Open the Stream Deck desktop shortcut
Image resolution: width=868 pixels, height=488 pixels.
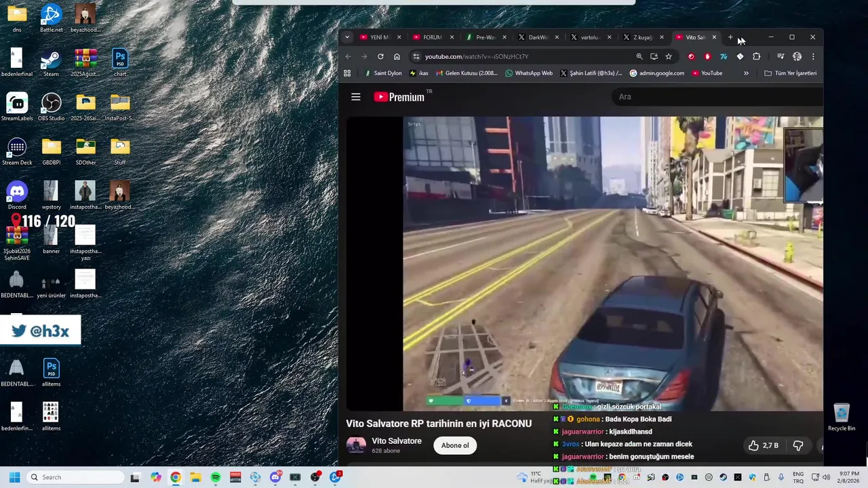(x=17, y=151)
